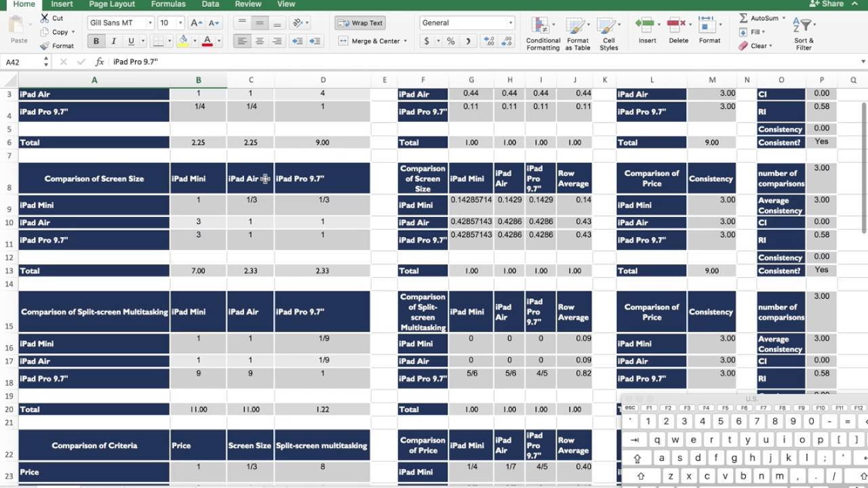Viewport: 868px width, 488px height.
Task: Click the Format cells icon
Action: pyautogui.click(x=707, y=25)
